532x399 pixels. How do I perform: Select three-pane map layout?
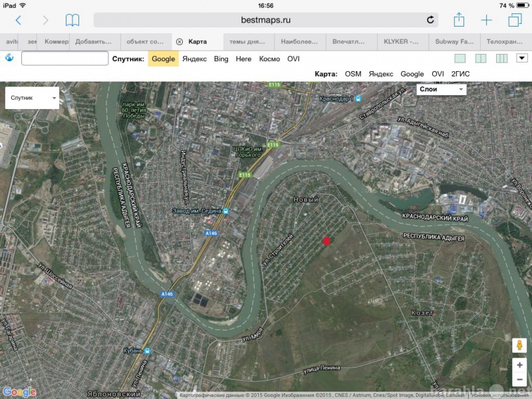coord(501,59)
